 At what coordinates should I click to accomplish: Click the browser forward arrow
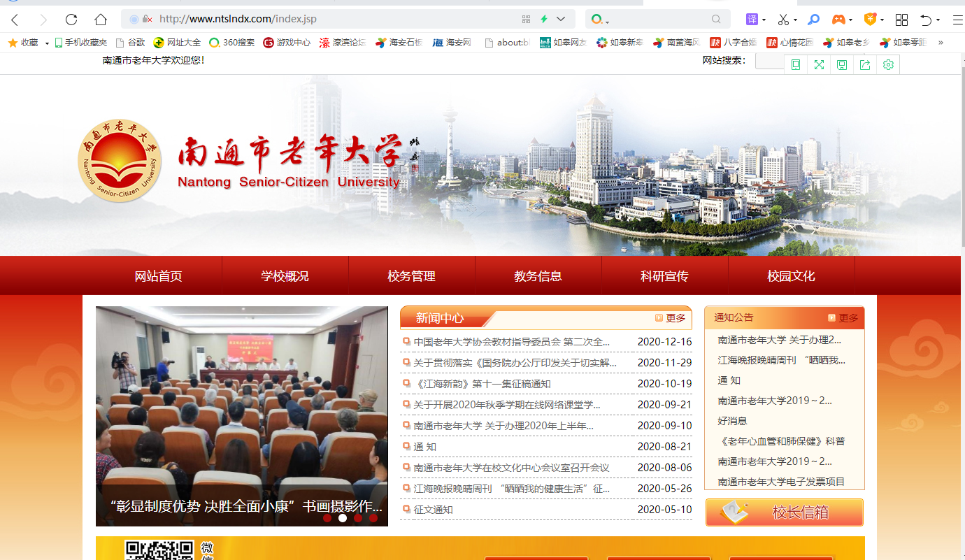(43, 19)
